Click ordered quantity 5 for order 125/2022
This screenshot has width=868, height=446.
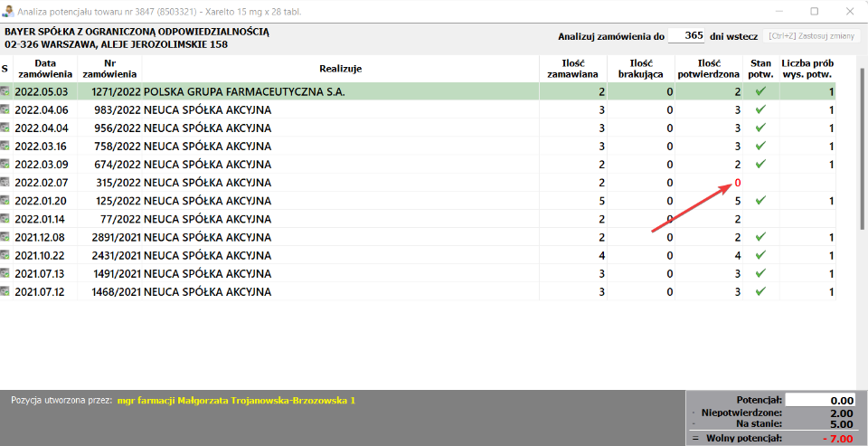602,201
